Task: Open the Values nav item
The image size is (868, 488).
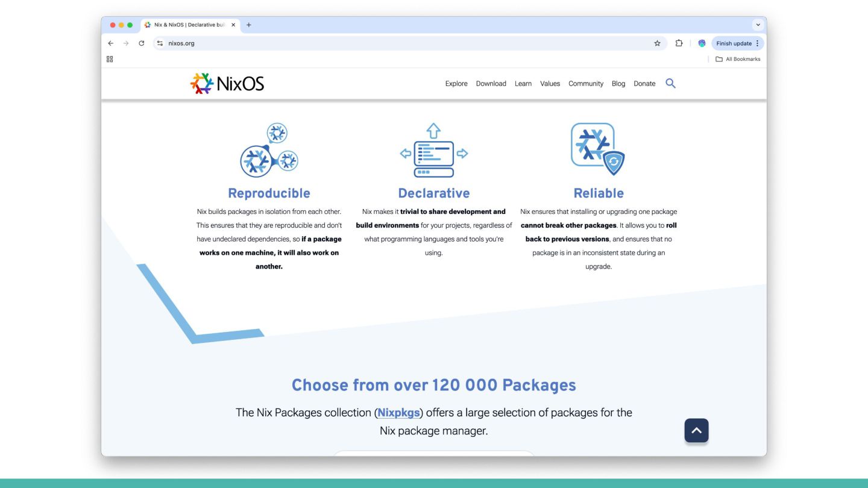Action: pyautogui.click(x=550, y=84)
